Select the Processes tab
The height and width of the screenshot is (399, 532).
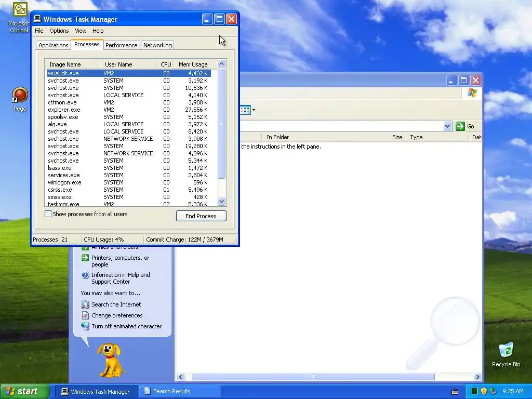(x=87, y=45)
